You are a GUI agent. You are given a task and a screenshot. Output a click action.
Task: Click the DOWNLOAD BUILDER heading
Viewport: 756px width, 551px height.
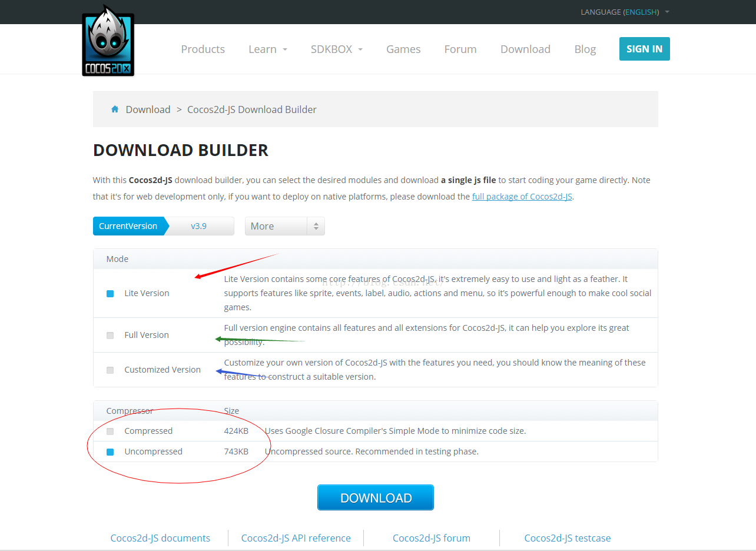point(181,150)
